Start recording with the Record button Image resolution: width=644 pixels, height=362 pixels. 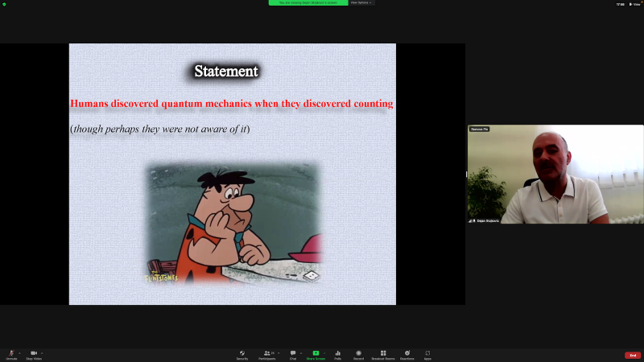click(x=358, y=355)
